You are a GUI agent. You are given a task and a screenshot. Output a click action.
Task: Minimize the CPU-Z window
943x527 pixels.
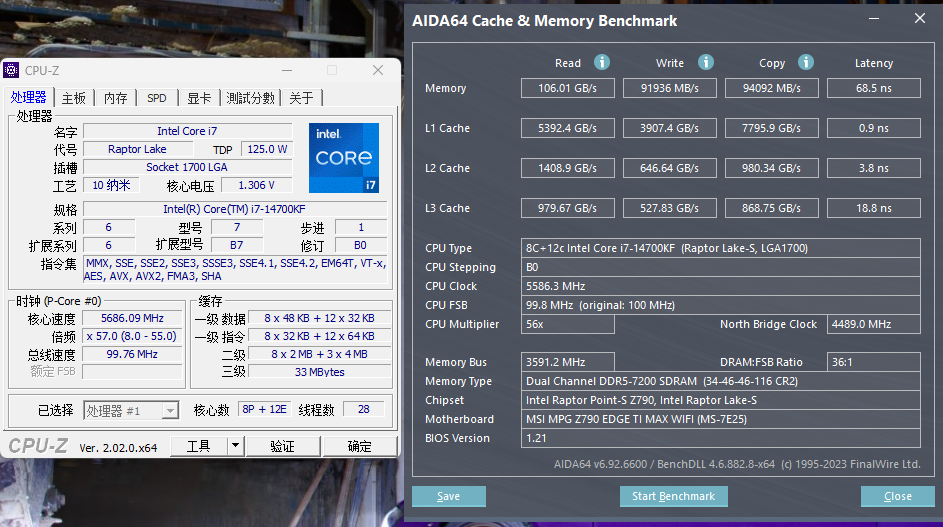[287, 70]
